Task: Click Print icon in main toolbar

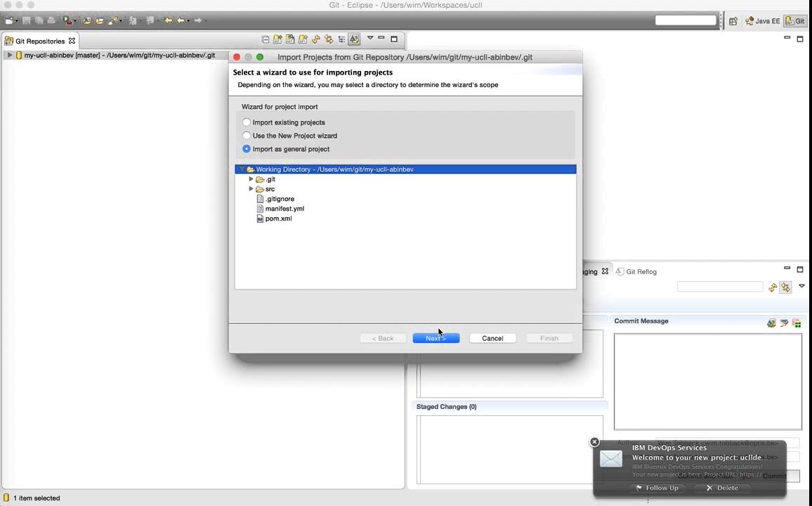Action: [x=51, y=20]
